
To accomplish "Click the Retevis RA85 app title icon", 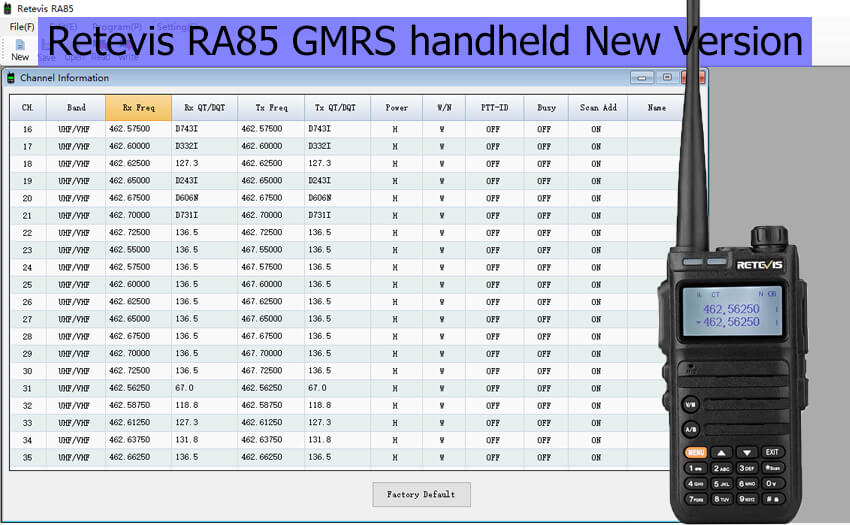I will pos(8,8).
